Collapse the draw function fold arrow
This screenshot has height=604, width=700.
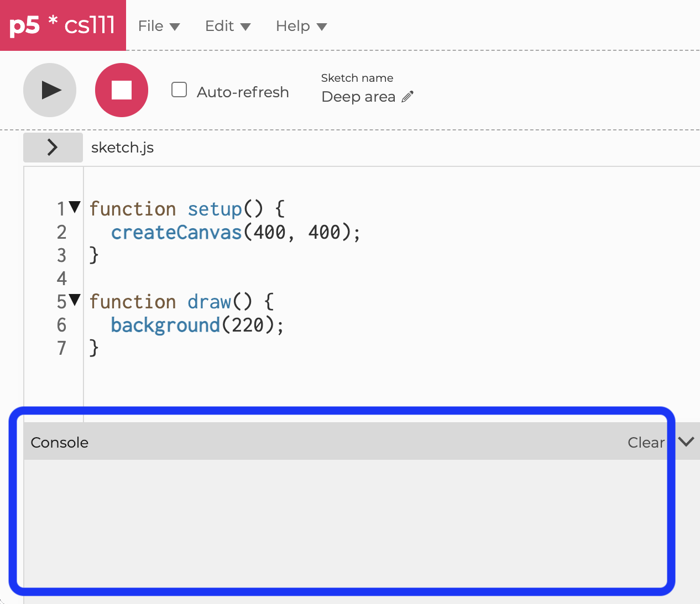pyautogui.click(x=75, y=301)
